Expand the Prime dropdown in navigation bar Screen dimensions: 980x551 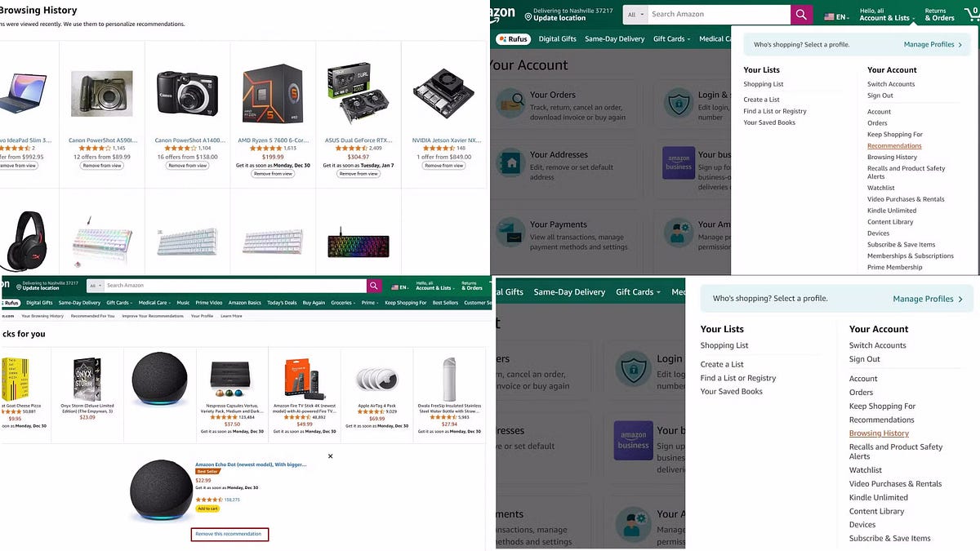pyautogui.click(x=370, y=303)
